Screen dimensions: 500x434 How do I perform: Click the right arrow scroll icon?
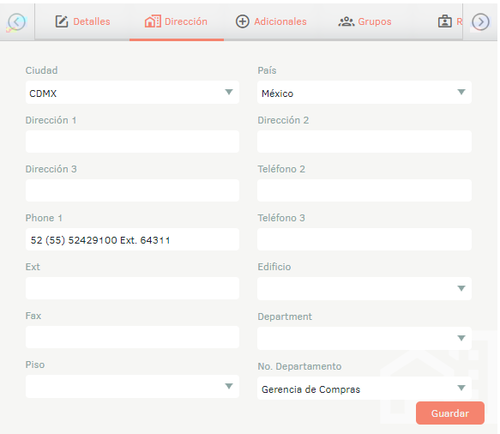pos(480,22)
